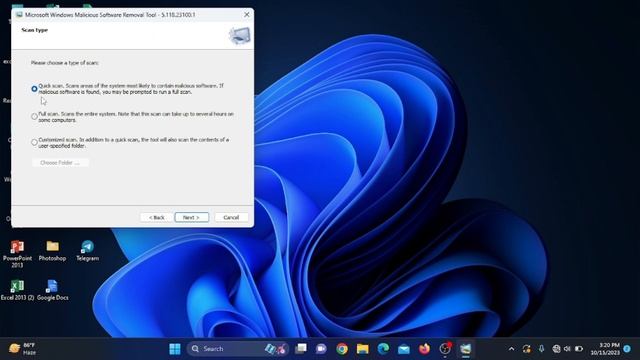640x360 pixels.
Task: Open the blue notification badge in tray
Action: [x=627, y=349]
